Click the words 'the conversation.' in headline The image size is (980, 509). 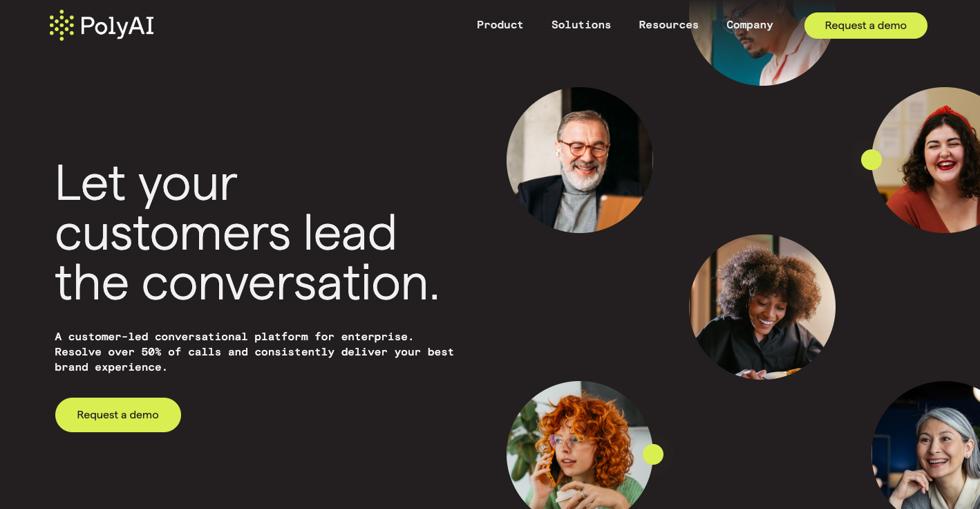[x=247, y=284]
